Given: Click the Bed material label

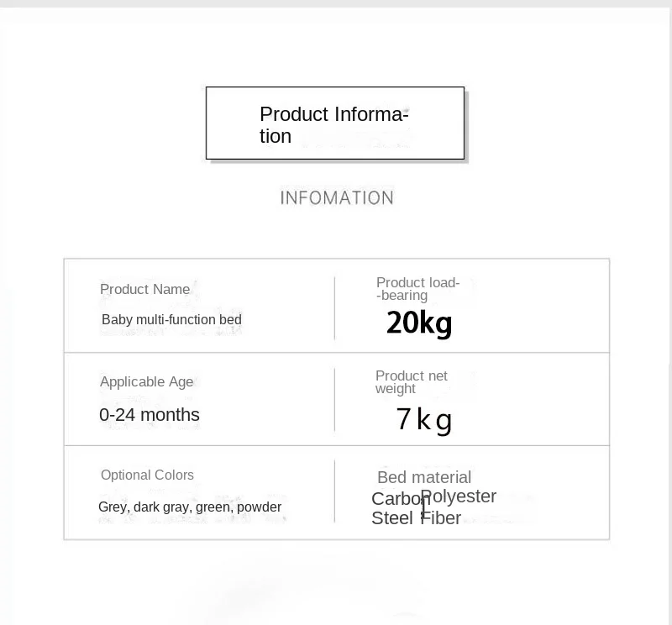Looking at the screenshot, I should (x=424, y=477).
